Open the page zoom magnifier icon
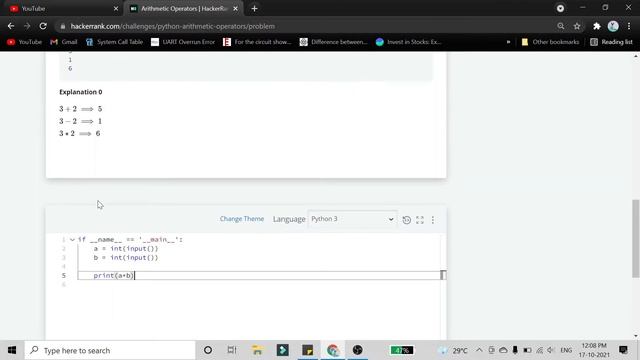The image size is (640, 360). coord(561,26)
